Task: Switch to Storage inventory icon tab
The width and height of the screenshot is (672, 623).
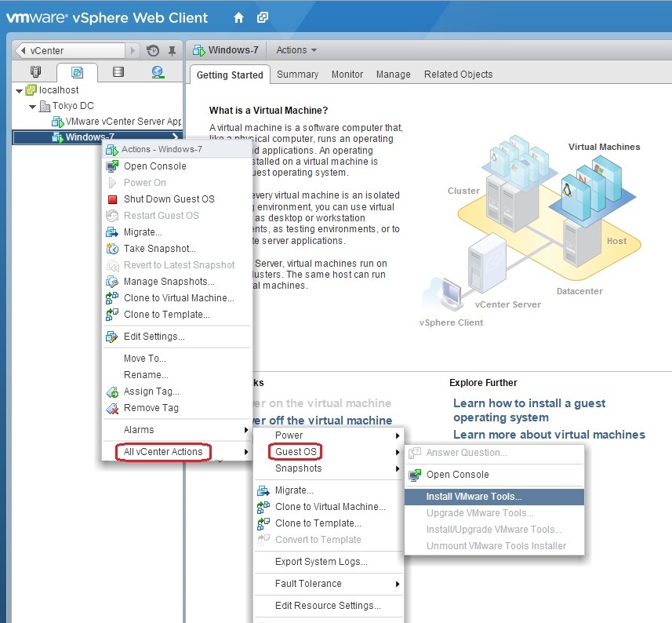Action: tap(118, 71)
